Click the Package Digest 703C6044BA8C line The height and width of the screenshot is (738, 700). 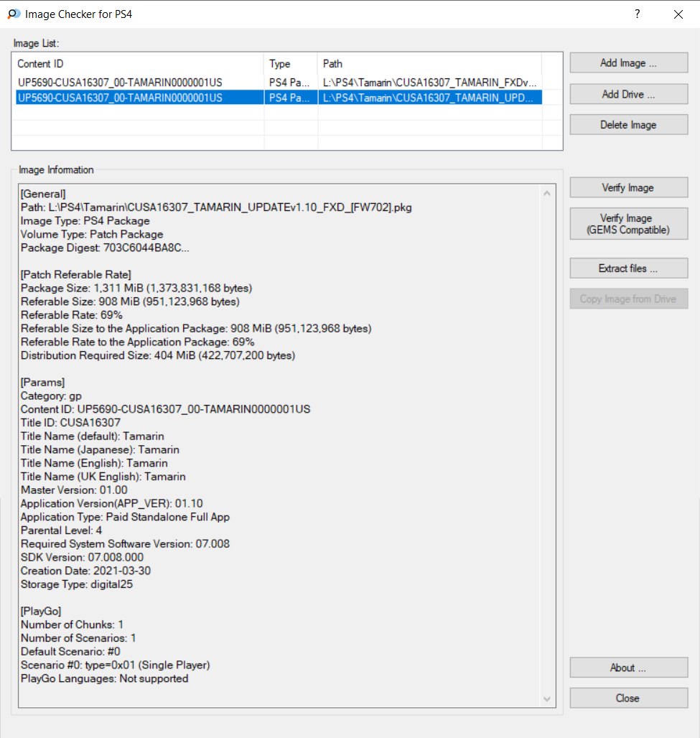tap(105, 248)
